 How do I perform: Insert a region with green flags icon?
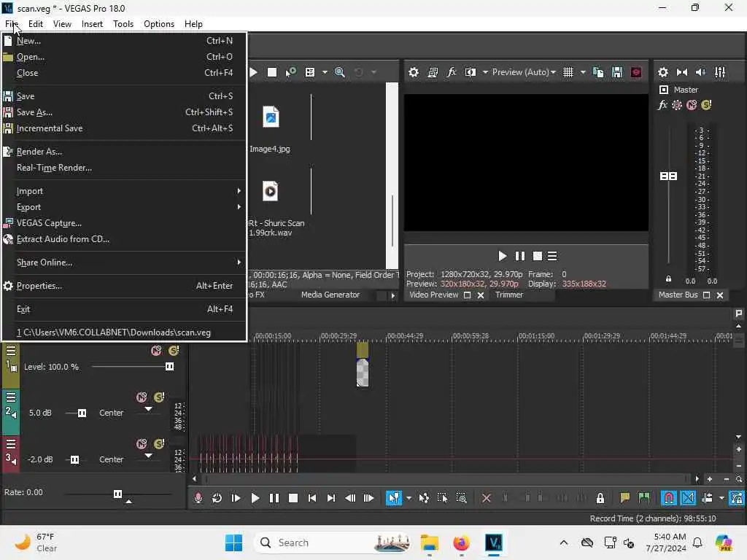pos(643,498)
